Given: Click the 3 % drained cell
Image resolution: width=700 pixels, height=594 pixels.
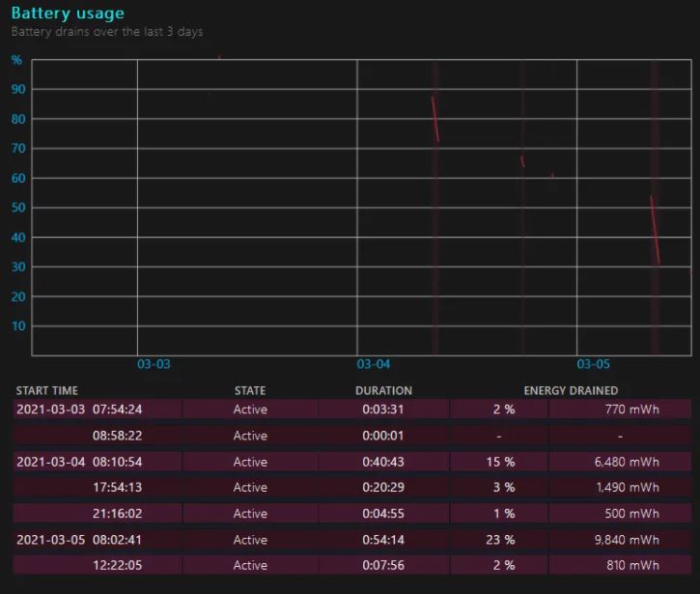Looking at the screenshot, I should coord(504,487).
